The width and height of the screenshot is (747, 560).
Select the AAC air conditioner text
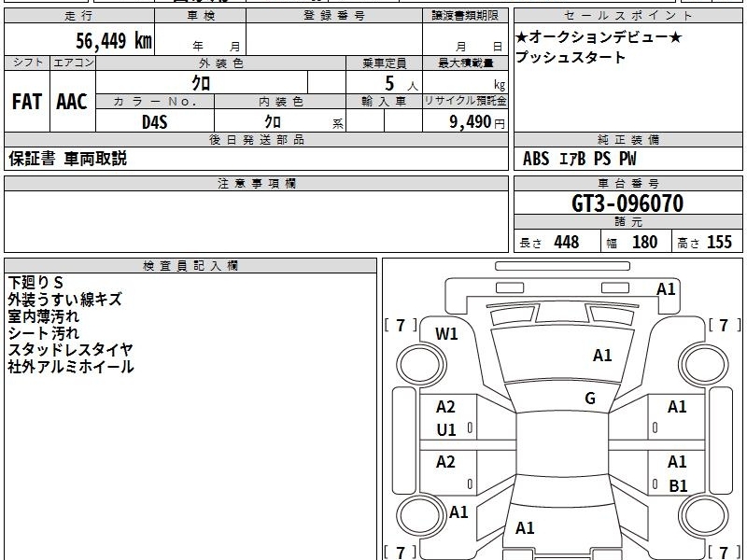click(72, 102)
